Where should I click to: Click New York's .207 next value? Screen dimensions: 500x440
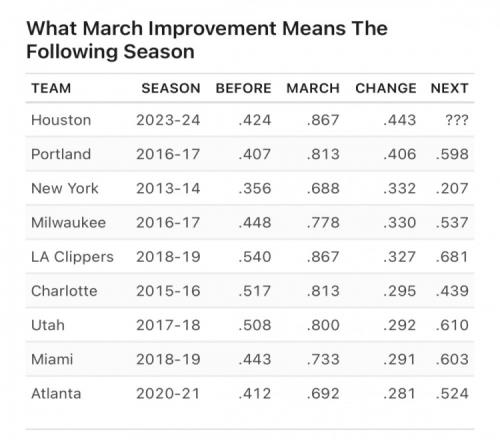[452, 188]
